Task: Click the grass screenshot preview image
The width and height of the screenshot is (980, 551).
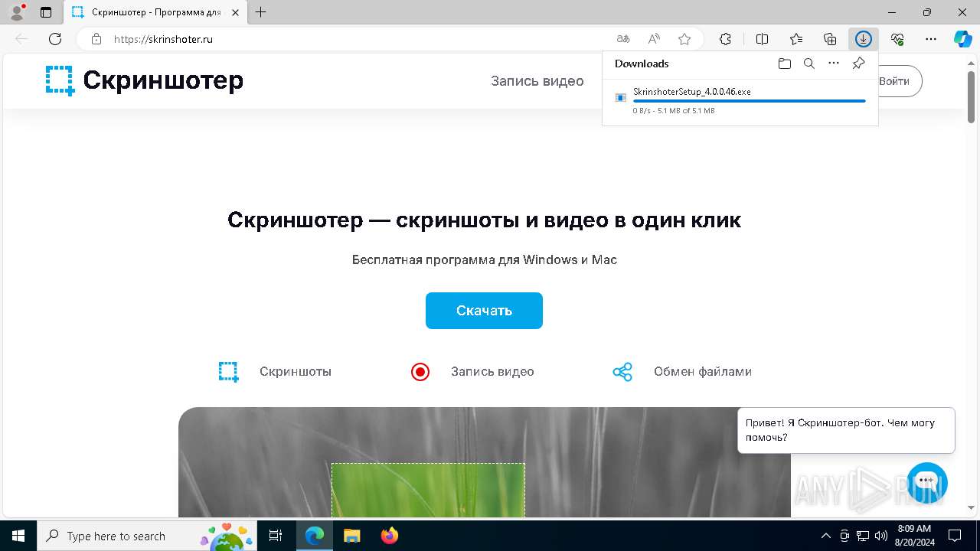Action: point(484,462)
